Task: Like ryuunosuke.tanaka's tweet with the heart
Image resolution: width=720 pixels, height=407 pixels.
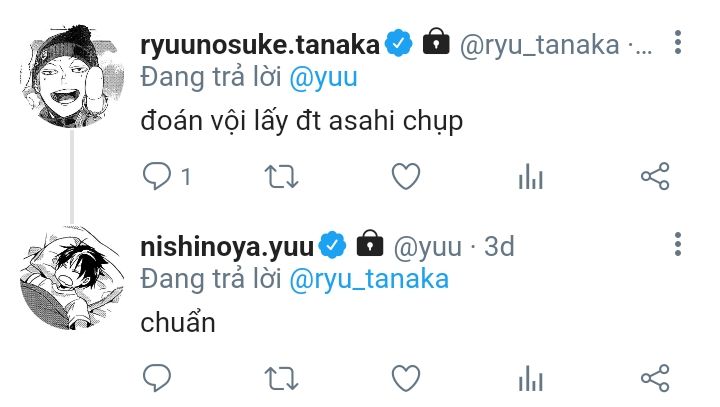Action: click(x=406, y=176)
